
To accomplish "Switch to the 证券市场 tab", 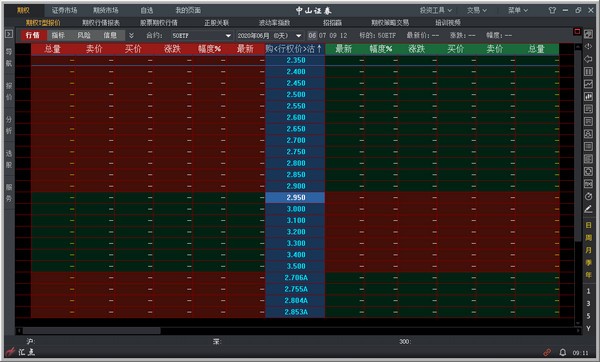I will coord(64,10).
